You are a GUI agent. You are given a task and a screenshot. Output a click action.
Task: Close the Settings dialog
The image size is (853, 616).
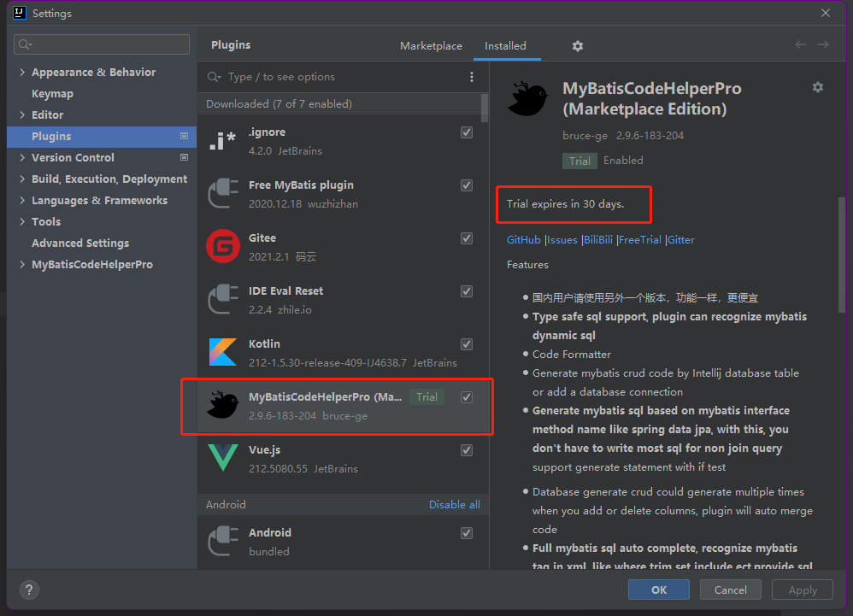(x=826, y=13)
